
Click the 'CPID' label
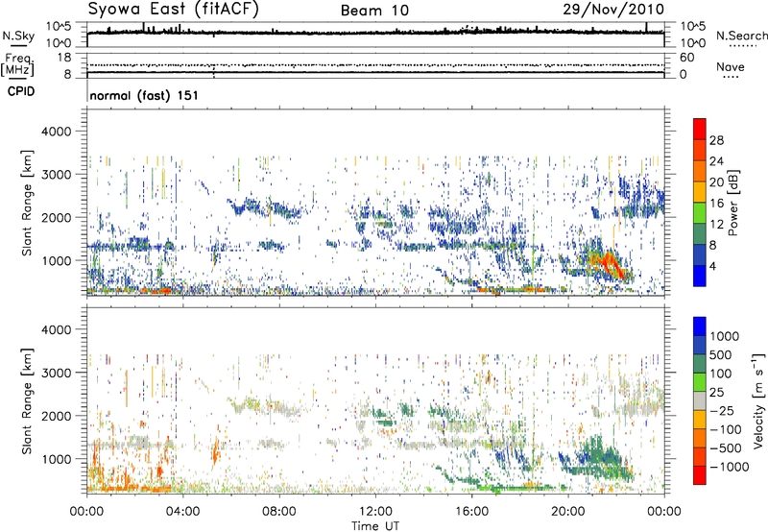coord(21,91)
